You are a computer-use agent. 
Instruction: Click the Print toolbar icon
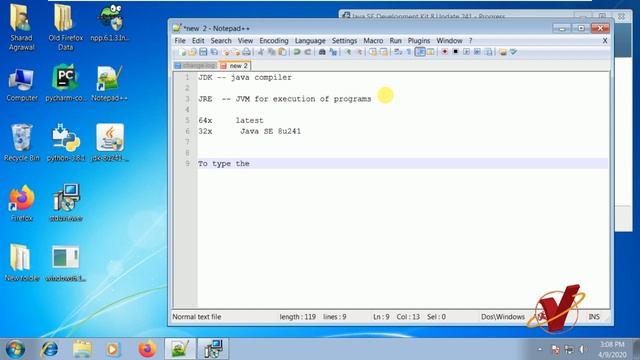pos(247,52)
